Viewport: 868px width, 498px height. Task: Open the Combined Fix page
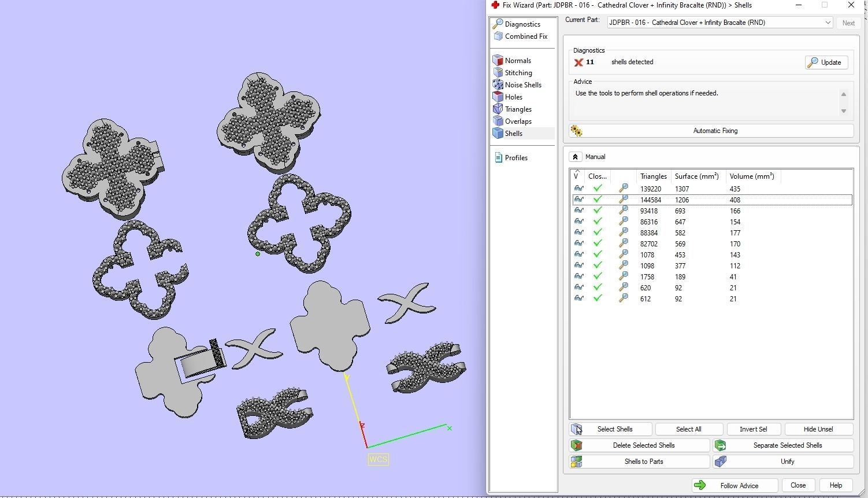pos(526,36)
